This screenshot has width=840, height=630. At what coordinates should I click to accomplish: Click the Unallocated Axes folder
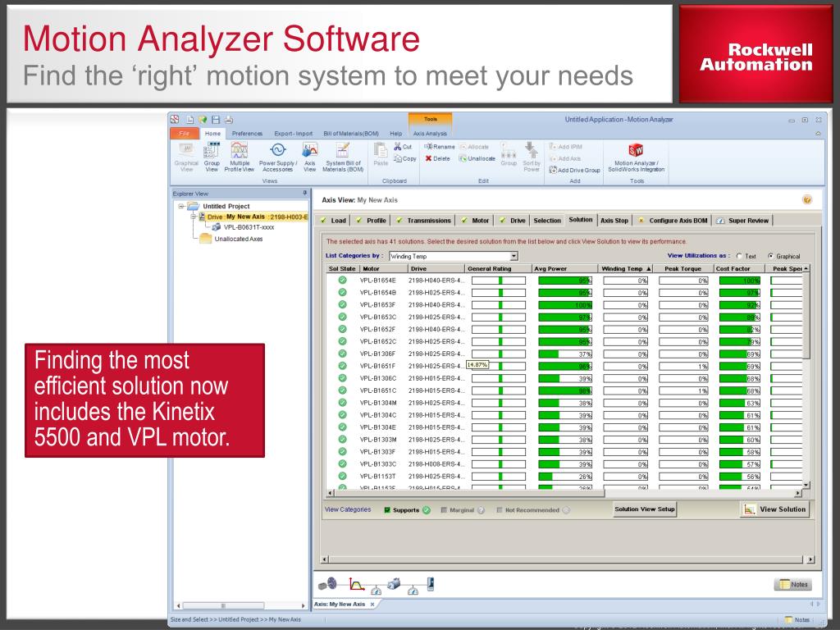pos(231,239)
